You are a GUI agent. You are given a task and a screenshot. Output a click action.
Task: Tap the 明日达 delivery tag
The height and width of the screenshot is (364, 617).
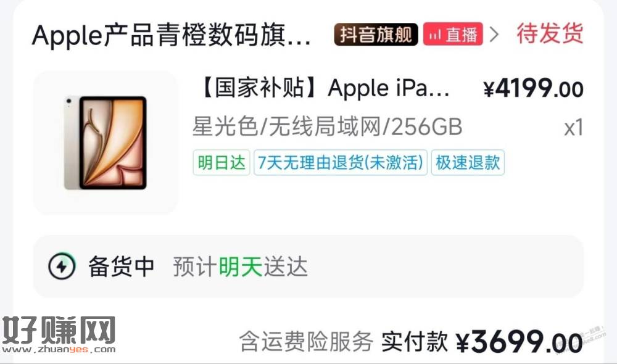click(x=221, y=162)
